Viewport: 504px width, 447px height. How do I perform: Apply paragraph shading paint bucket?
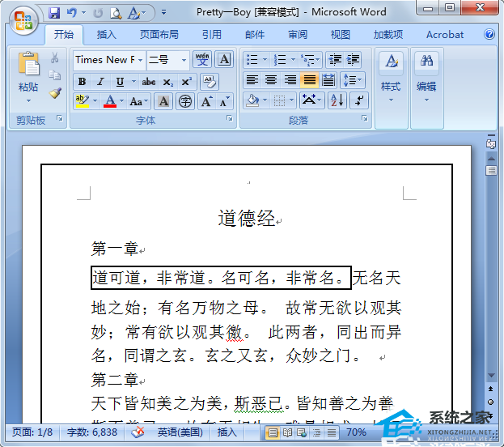coord(252,100)
